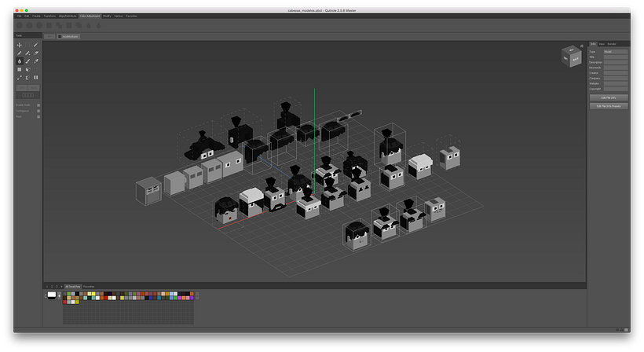Open the Modify menu

click(x=107, y=16)
